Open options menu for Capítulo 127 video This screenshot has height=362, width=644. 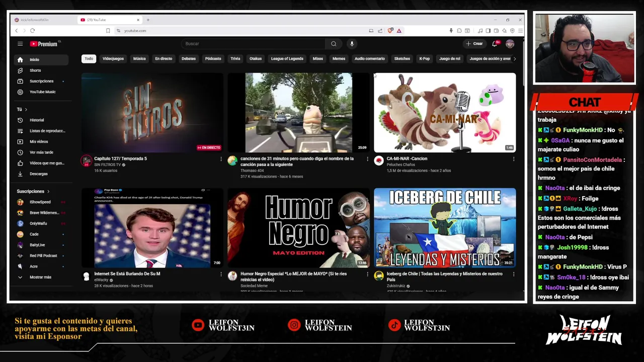pos(221,159)
